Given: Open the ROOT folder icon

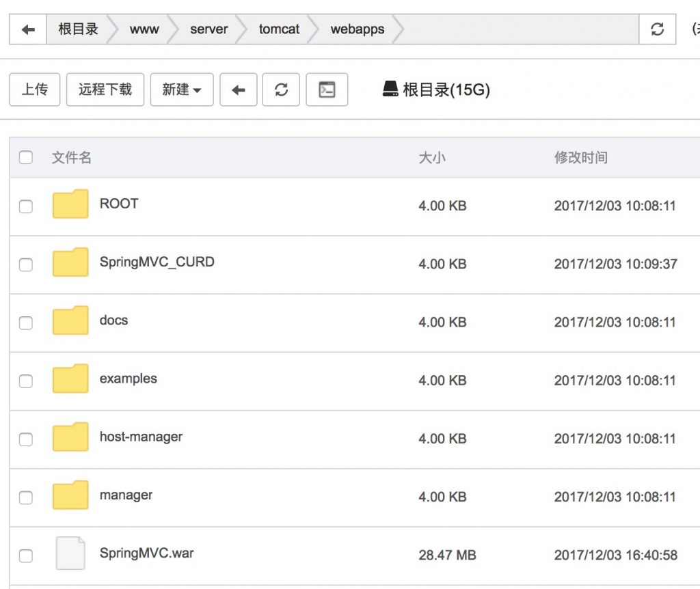Looking at the screenshot, I should (x=70, y=204).
